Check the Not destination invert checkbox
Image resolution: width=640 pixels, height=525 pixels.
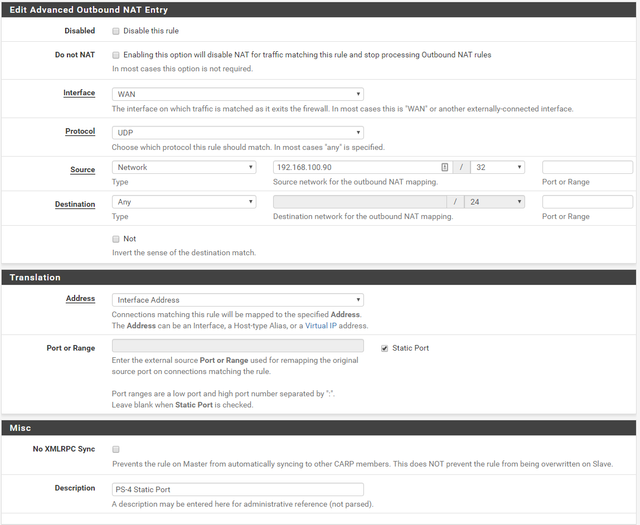point(116,239)
